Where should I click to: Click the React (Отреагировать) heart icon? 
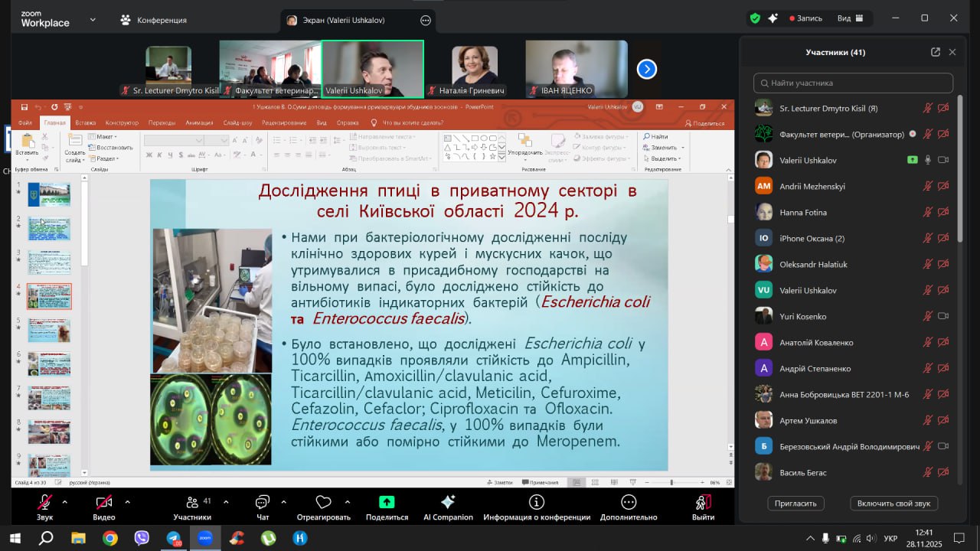coord(323,502)
